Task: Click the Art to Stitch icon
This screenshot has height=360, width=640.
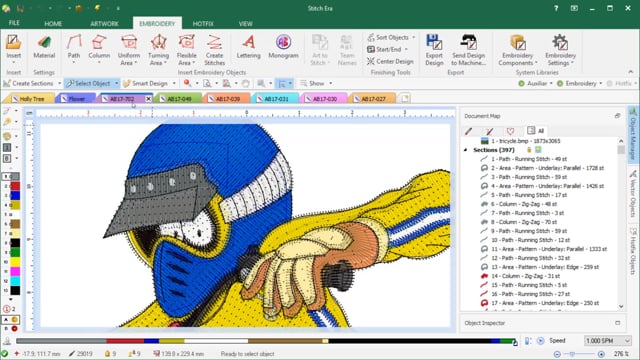Action: (320, 50)
